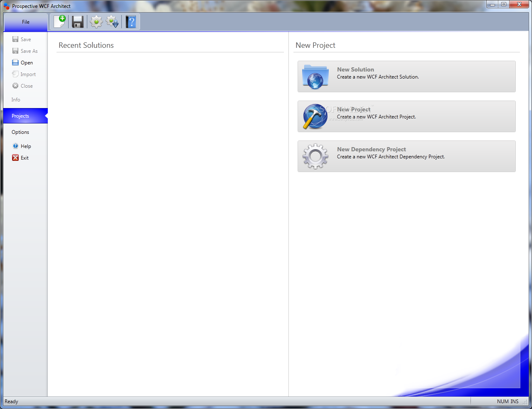The height and width of the screenshot is (409, 532).
Task: Click the toolbar gear icon with blue down arrow
Action: [x=113, y=22]
